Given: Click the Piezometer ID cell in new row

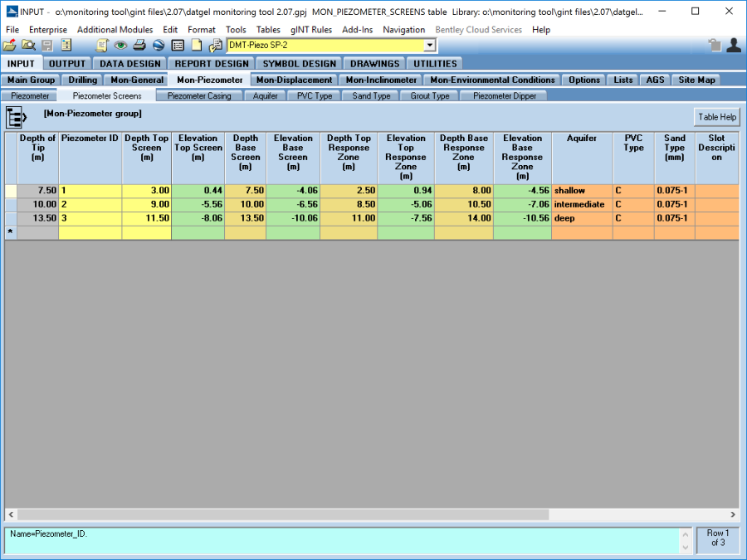Looking at the screenshot, I should [x=90, y=233].
